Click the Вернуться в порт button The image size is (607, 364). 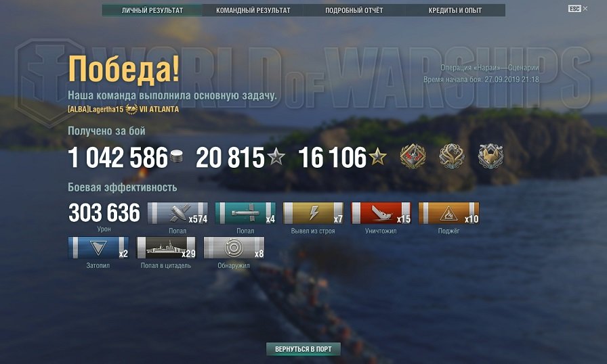click(x=303, y=349)
